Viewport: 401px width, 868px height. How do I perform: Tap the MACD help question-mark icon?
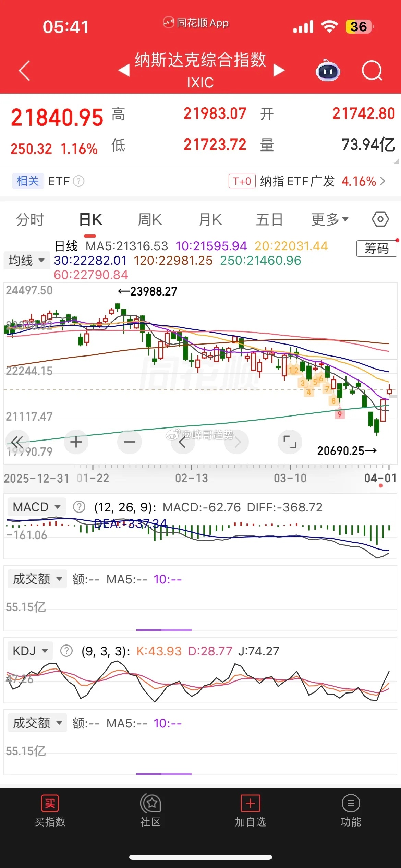pyautogui.click(x=79, y=507)
